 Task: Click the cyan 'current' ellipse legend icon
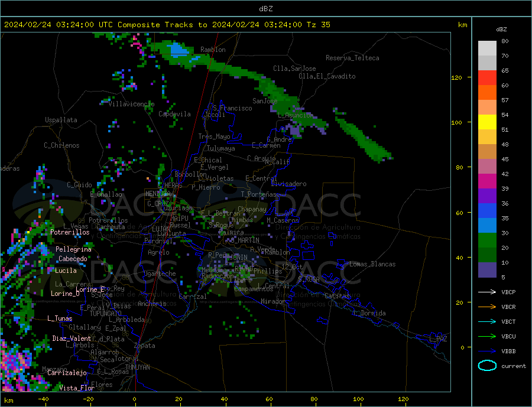[487, 366]
